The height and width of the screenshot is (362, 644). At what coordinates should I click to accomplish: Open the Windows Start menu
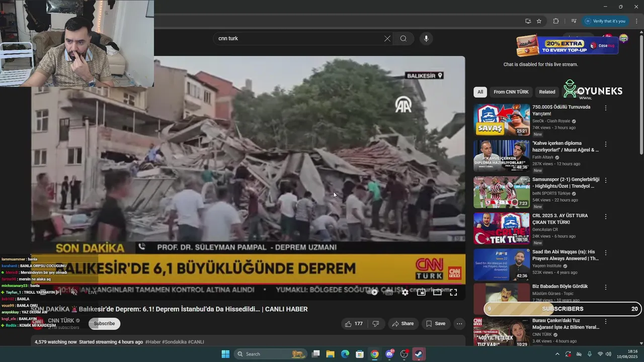(x=225, y=354)
